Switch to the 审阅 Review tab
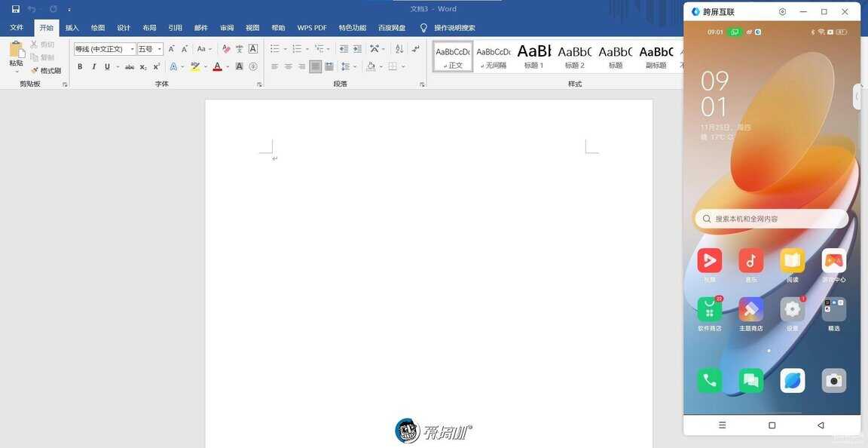This screenshot has height=448, width=868. point(227,28)
